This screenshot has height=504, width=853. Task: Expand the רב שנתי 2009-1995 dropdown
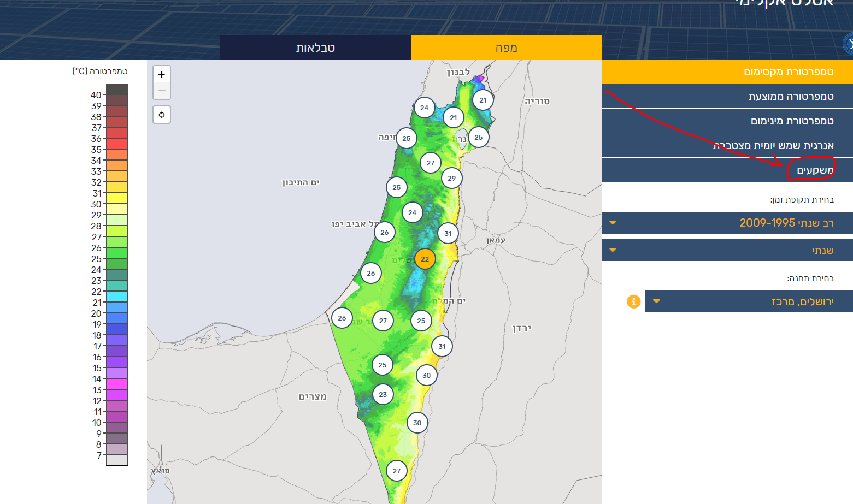coord(727,223)
